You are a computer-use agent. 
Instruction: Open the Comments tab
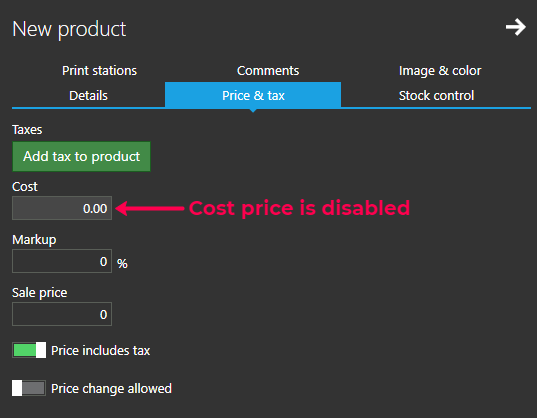tap(268, 71)
